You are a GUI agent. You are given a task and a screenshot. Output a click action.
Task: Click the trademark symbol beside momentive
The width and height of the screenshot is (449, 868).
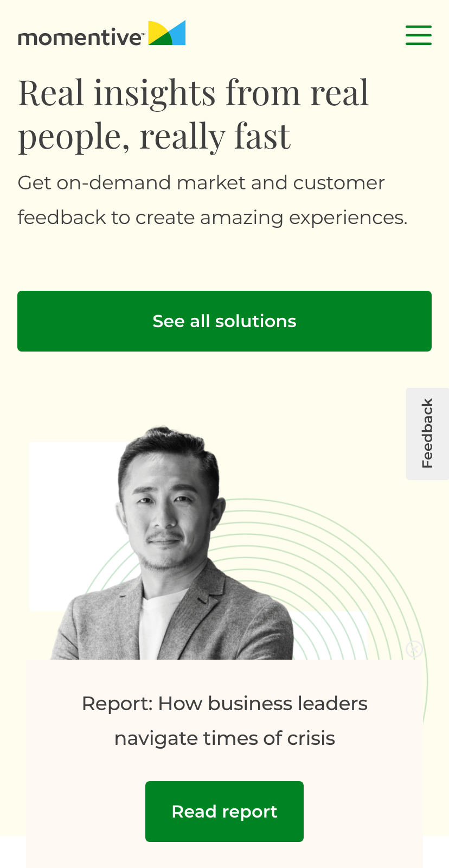(x=143, y=34)
